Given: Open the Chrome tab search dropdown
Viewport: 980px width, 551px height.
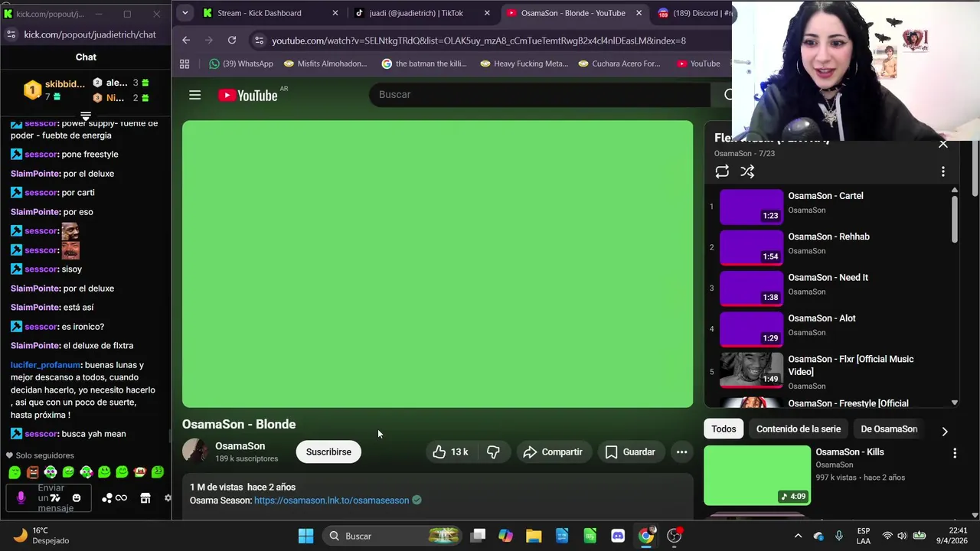Looking at the screenshot, I should click(x=185, y=13).
